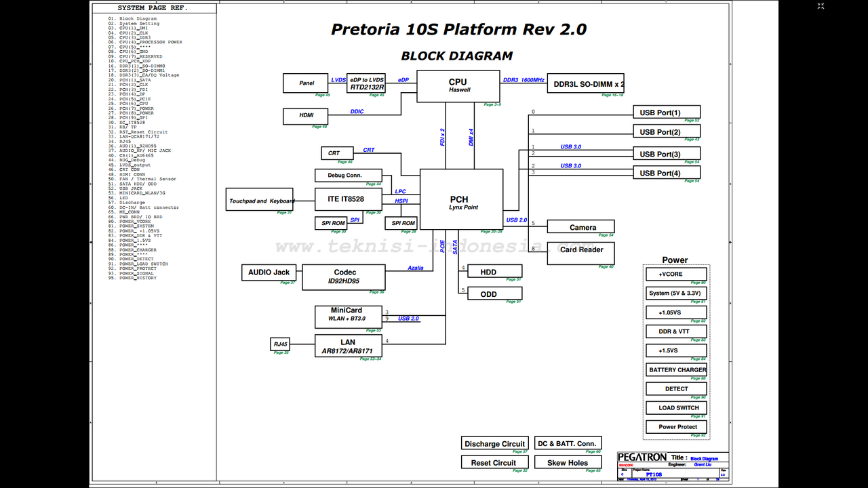868x488 pixels.
Task: Exit fullscreen with the collapse-arrows icon
Action: [x=821, y=6]
